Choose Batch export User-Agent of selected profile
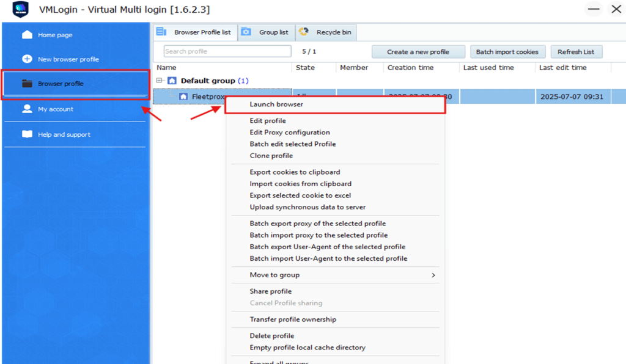 coord(328,247)
